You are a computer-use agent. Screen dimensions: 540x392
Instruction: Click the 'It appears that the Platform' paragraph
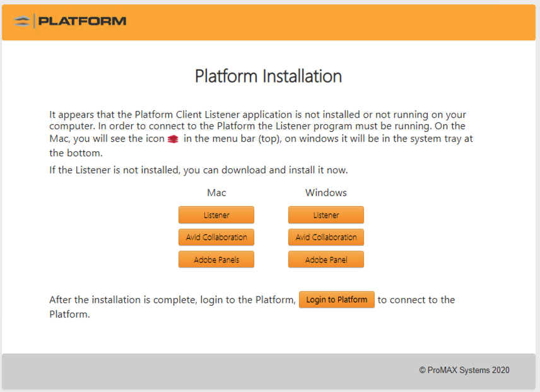click(x=261, y=134)
